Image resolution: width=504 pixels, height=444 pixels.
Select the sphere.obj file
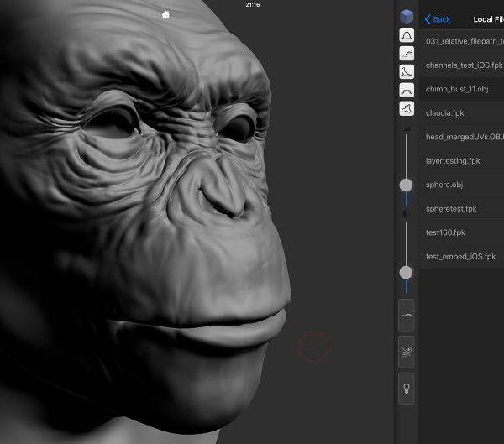pyautogui.click(x=445, y=185)
